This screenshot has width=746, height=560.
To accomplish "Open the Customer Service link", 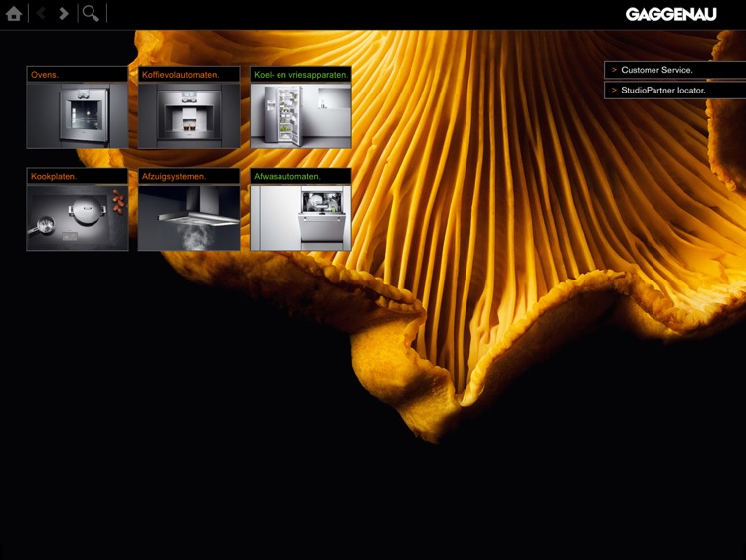I will (x=656, y=70).
